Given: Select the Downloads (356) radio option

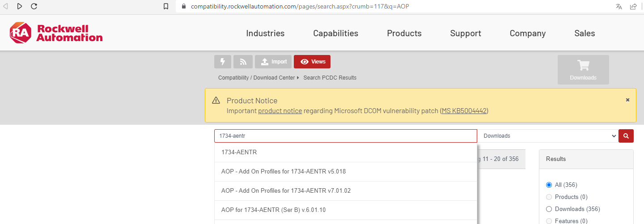Looking at the screenshot, I should (x=549, y=209).
